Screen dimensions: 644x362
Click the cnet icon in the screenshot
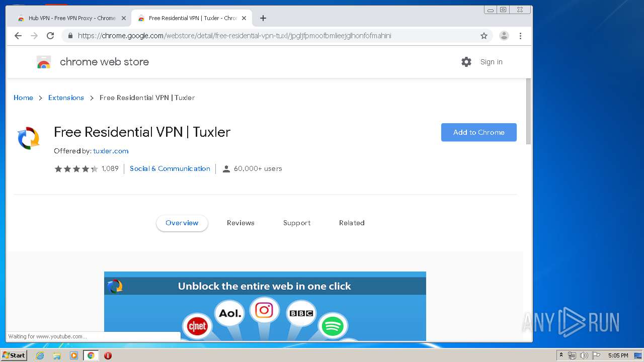197,327
